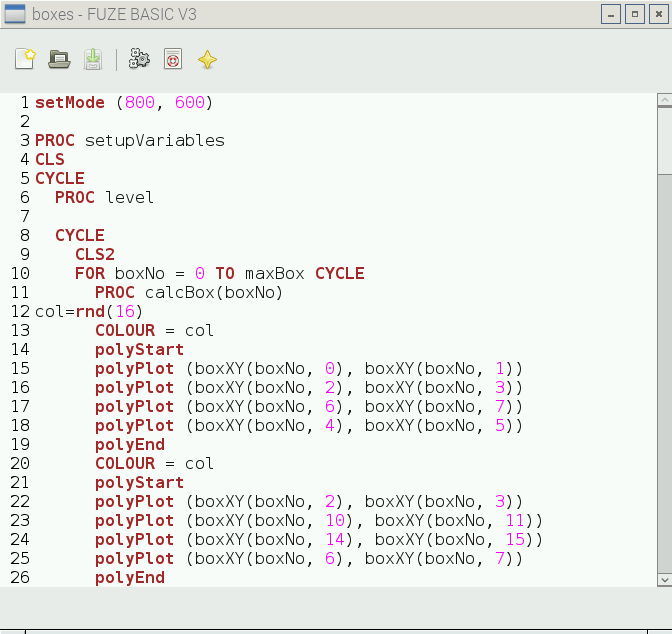Save the program with download icon

click(x=93, y=59)
